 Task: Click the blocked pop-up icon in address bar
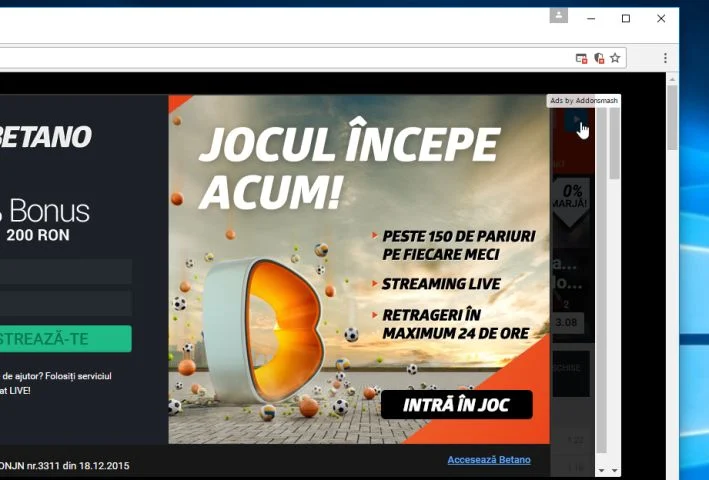click(x=581, y=58)
